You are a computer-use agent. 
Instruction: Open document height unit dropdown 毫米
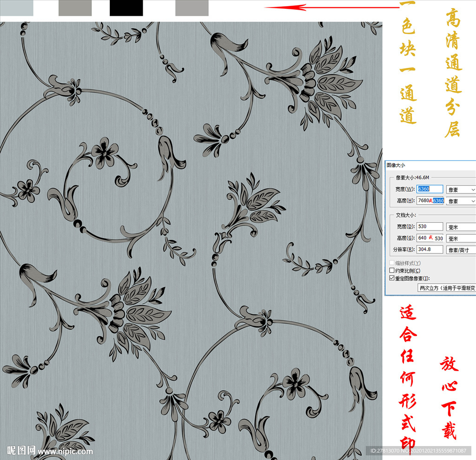point(461,239)
